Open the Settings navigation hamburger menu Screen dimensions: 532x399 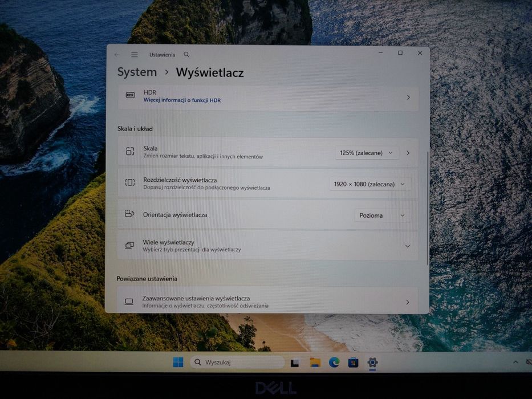coord(135,55)
